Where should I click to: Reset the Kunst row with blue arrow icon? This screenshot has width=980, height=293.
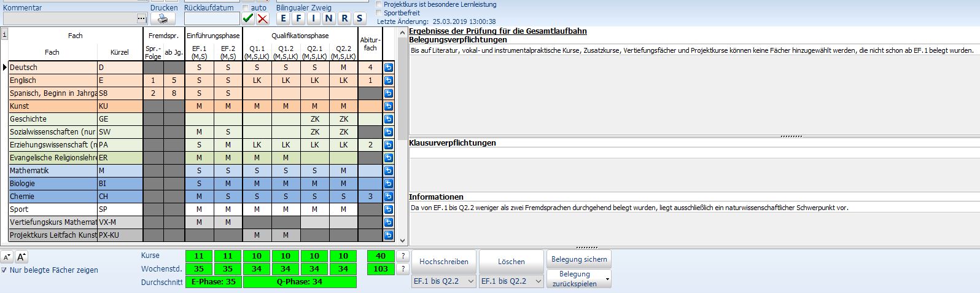pos(389,106)
